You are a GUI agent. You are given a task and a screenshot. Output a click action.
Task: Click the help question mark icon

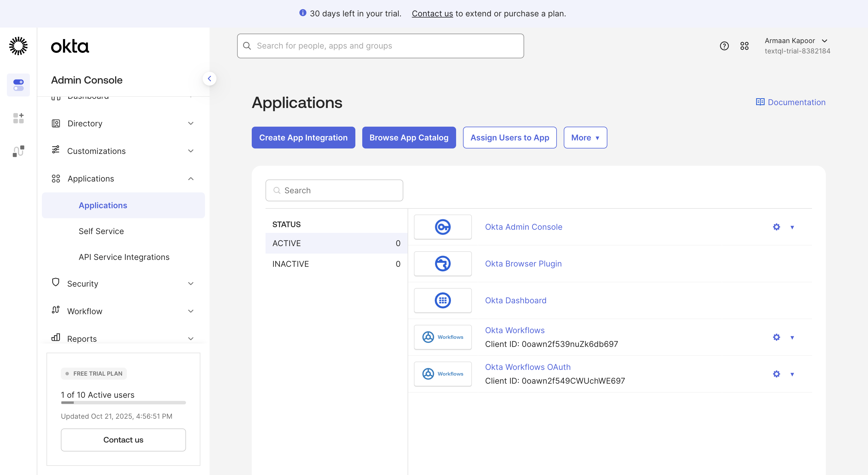click(x=724, y=46)
